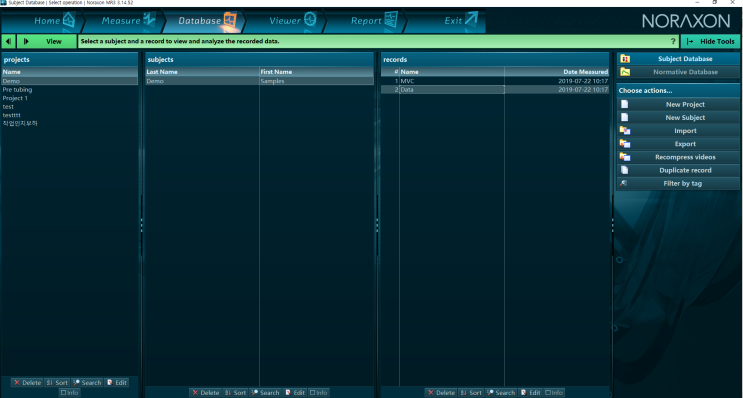Click the Duplicate record document icon
This screenshot has width=743, height=398.
[x=625, y=170]
